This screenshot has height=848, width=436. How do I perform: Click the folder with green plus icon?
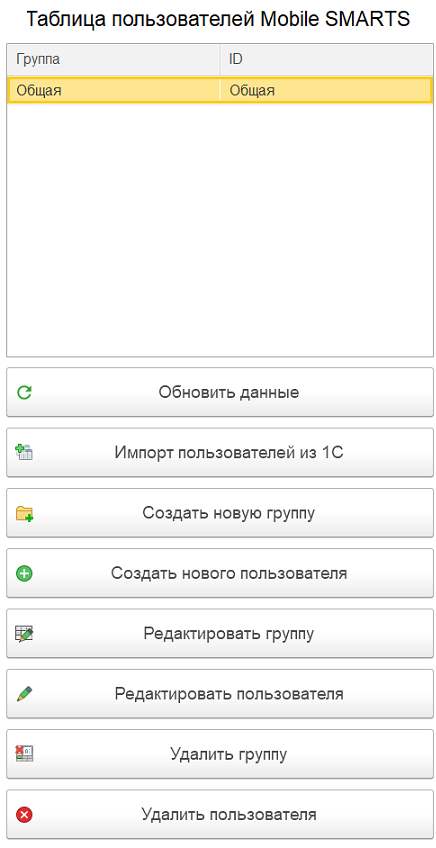coord(24,513)
